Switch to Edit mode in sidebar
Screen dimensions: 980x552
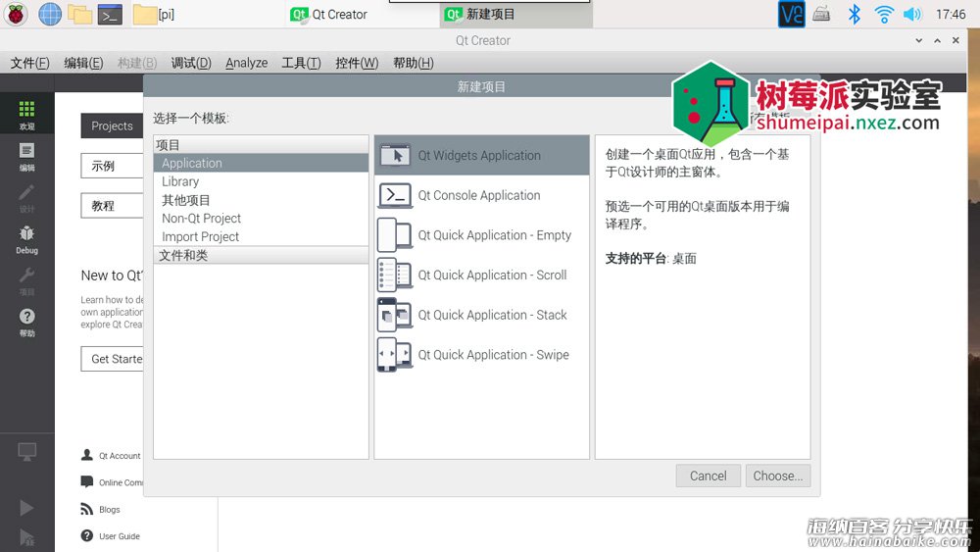click(x=26, y=157)
